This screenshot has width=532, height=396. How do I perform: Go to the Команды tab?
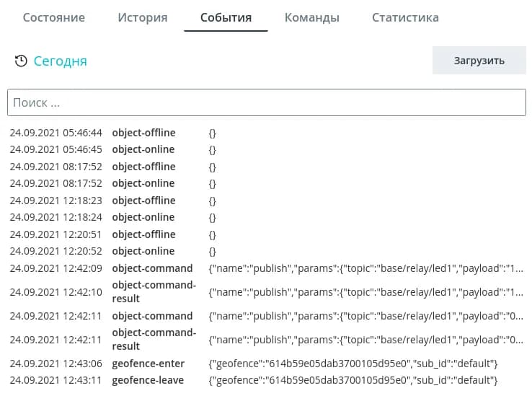coord(311,17)
